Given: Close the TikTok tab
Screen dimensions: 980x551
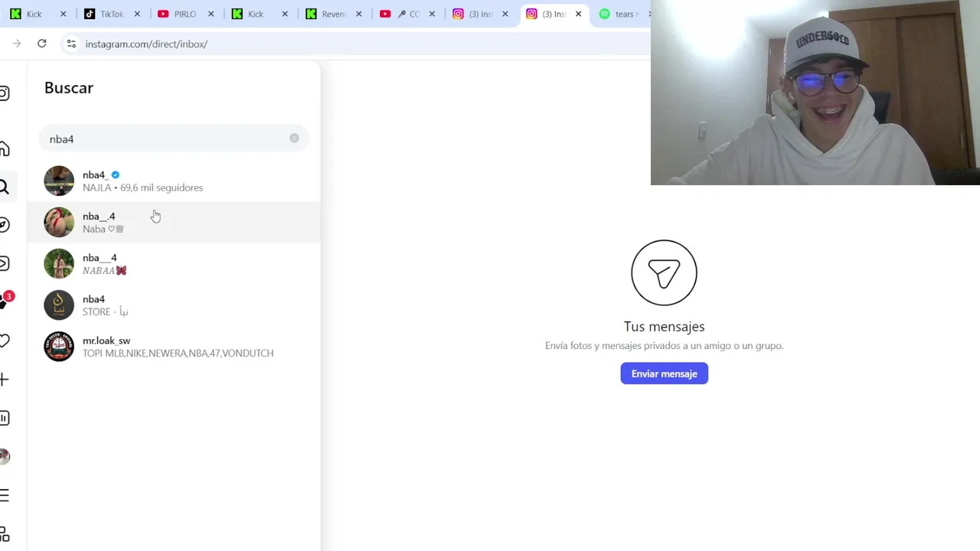Looking at the screenshot, I should pyautogui.click(x=137, y=14).
